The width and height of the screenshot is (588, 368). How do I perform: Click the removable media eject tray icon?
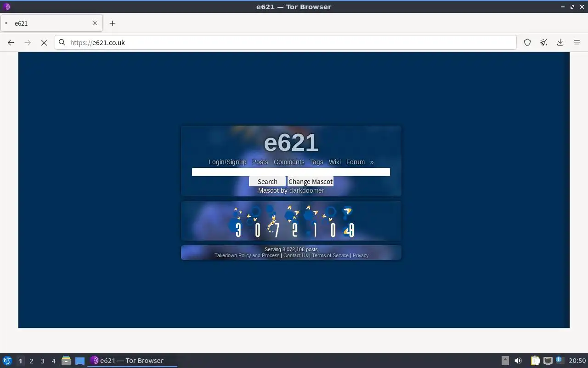point(505,361)
